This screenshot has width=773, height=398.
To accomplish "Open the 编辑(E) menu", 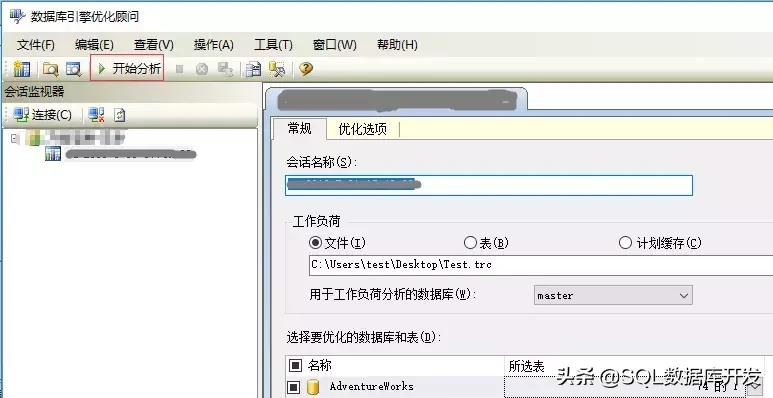I will [94, 45].
